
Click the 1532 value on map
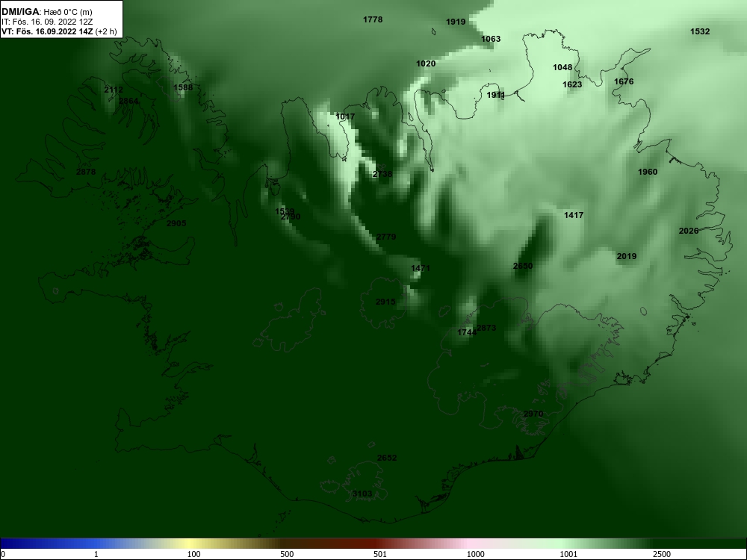700,31
